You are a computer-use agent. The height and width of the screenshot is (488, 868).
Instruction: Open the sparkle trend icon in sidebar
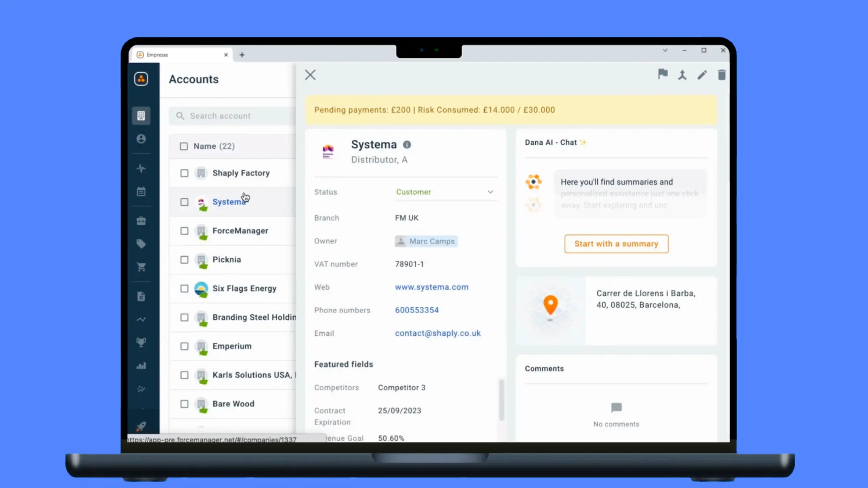pyautogui.click(x=141, y=389)
